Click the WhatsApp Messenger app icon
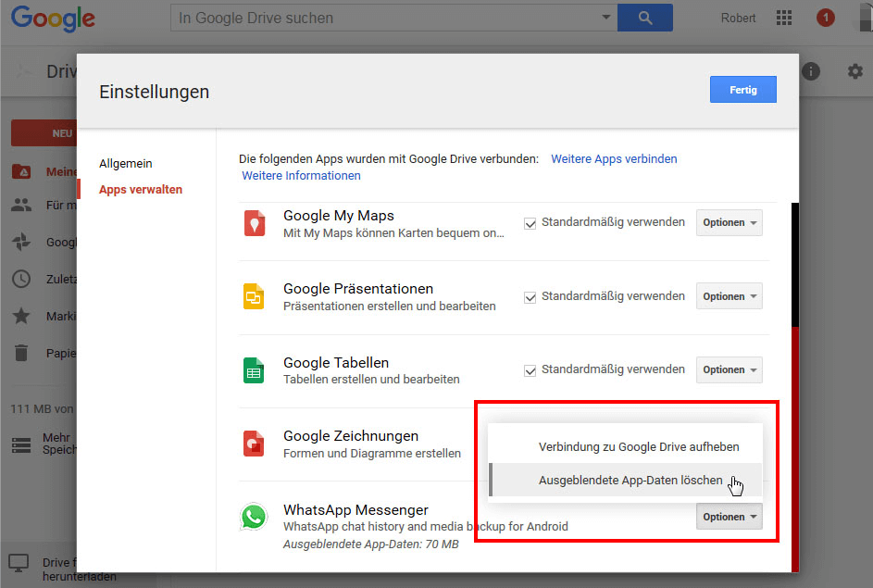Viewport: 873px width, 588px height. click(253, 517)
